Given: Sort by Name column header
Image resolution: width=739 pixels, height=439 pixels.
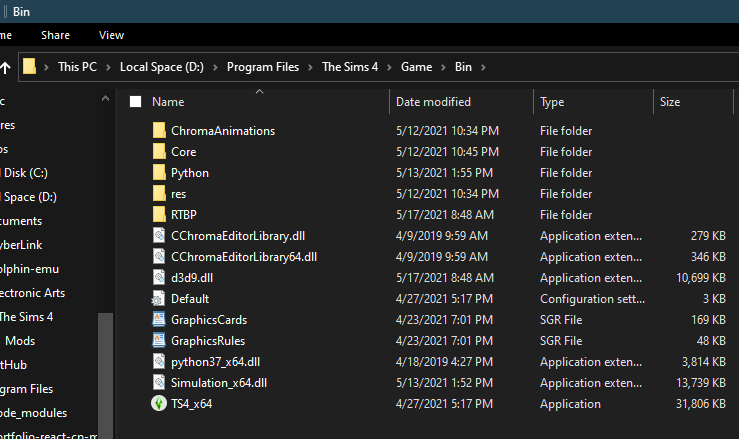Looking at the screenshot, I should pos(168,102).
